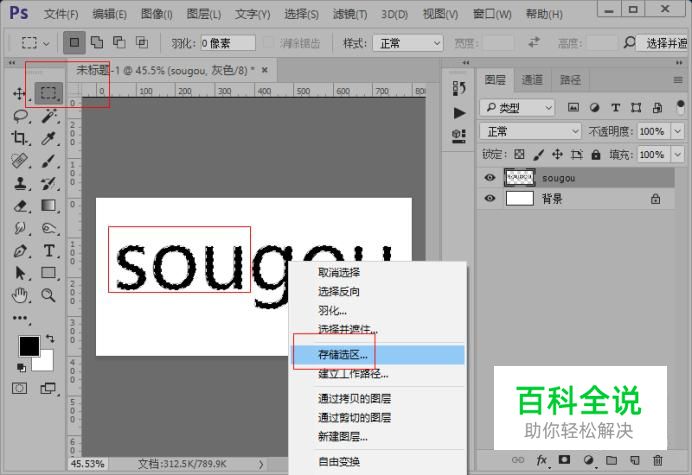Open the tool preset picker dropdown
The width and height of the screenshot is (692, 475).
tap(35, 43)
